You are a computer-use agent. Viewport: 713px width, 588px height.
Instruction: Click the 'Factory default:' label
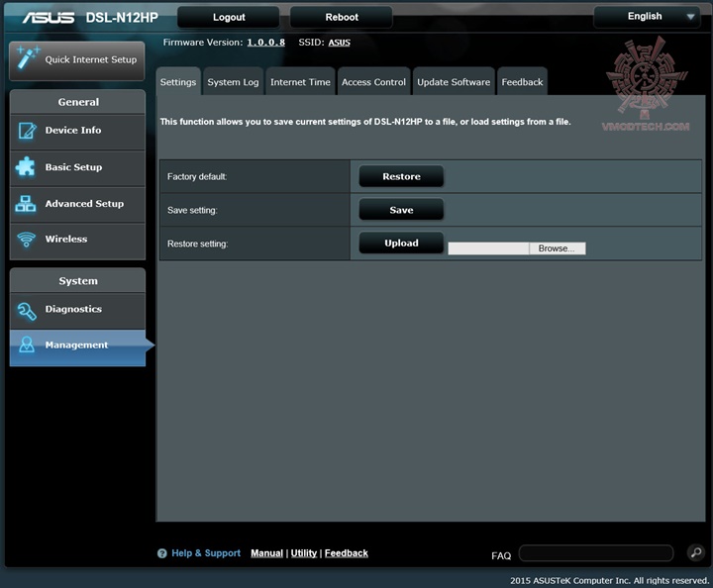pos(197,176)
